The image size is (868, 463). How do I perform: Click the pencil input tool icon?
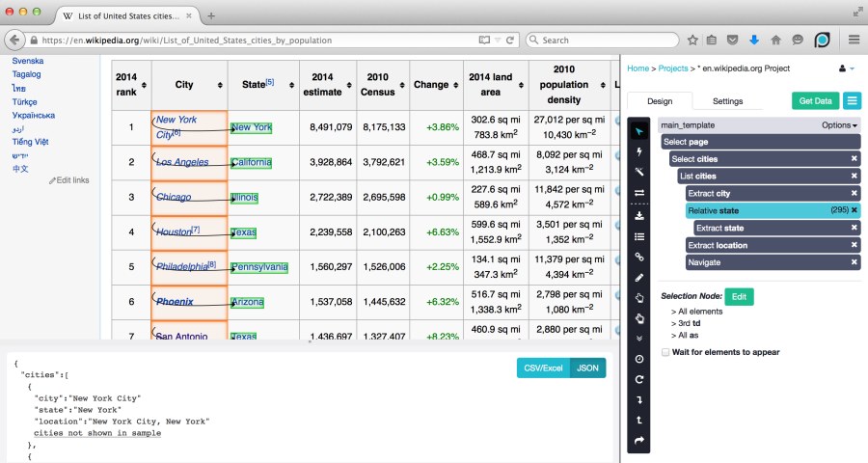click(x=639, y=278)
